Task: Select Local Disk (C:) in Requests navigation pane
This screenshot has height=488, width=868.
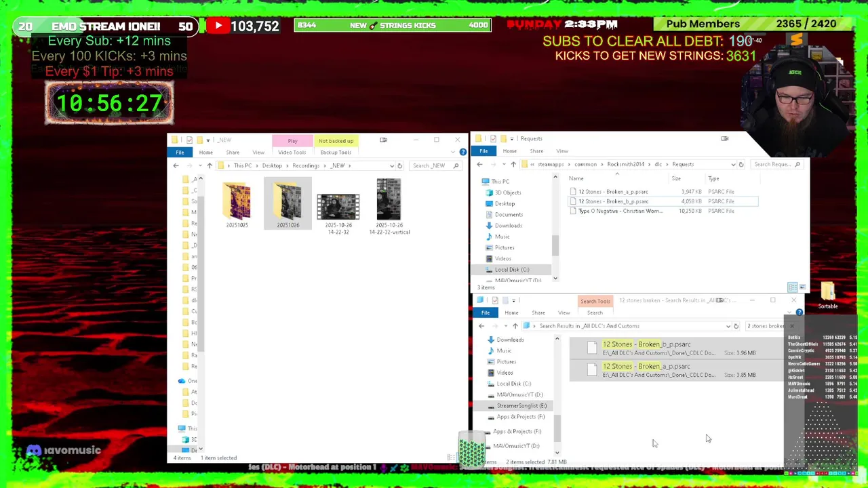Action: pyautogui.click(x=512, y=269)
